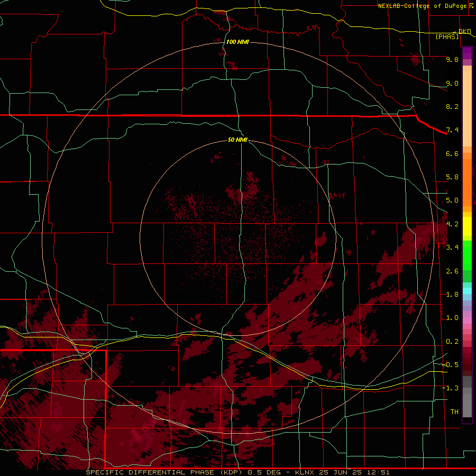Click the '100 NMI' range ring label

coord(237,42)
